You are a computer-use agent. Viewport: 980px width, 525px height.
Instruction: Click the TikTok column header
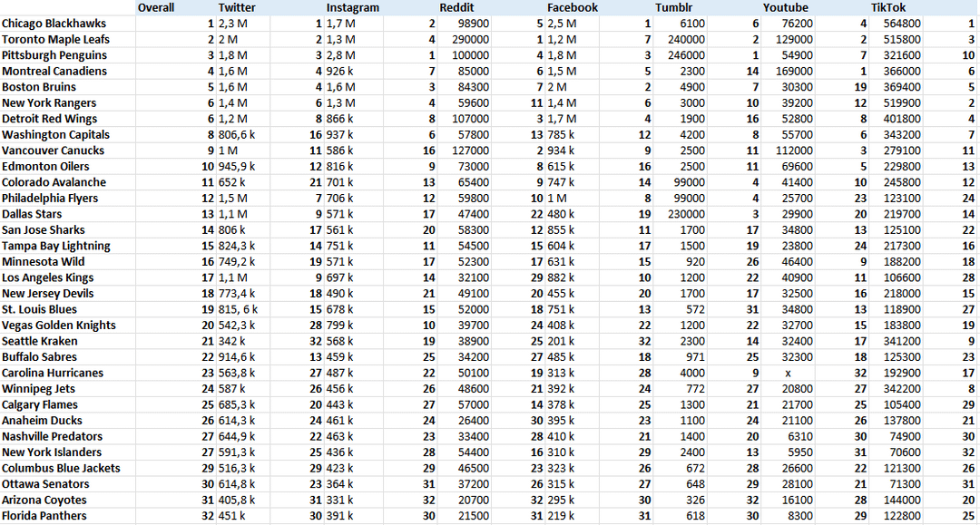[888, 8]
